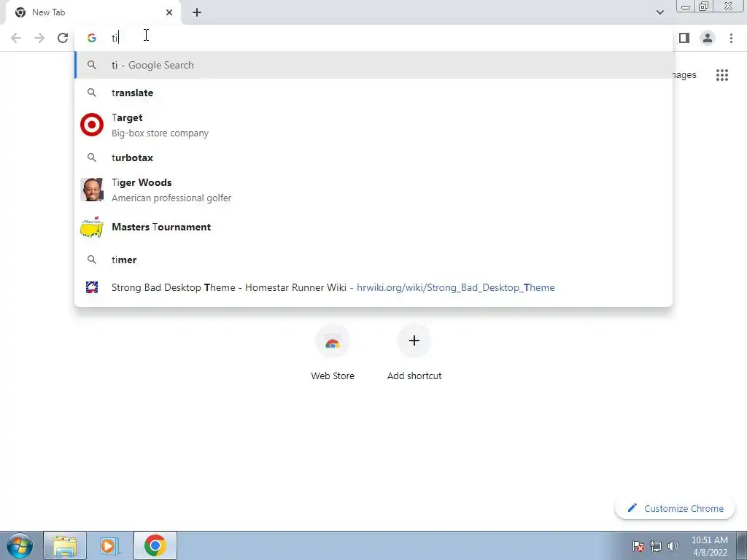Pick the 'translate' suggestion
Viewport: 747px width, 560px height.
point(373,93)
